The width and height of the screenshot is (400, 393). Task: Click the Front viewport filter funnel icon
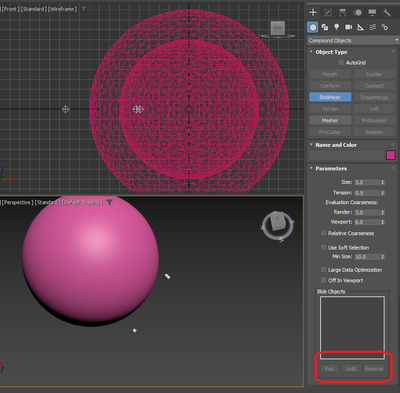[x=83, y=9]
